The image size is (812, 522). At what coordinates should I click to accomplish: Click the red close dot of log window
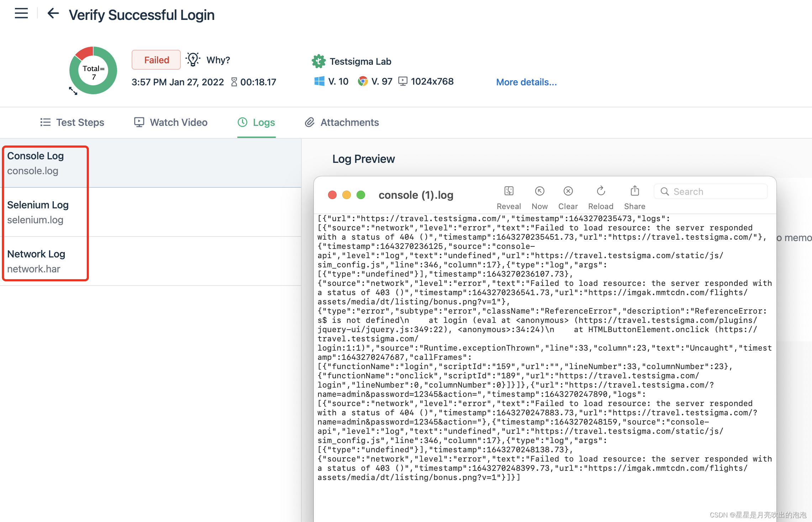[332, 195]
